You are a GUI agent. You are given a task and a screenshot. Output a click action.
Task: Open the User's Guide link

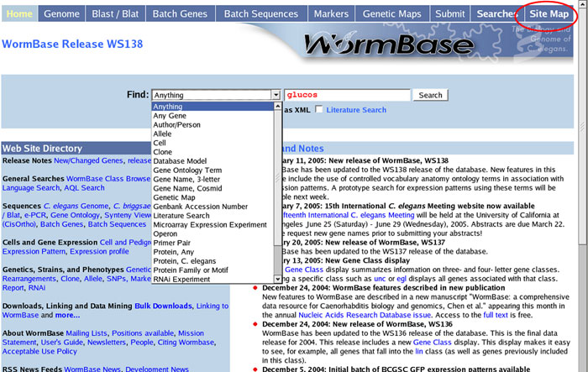point(62,342)
